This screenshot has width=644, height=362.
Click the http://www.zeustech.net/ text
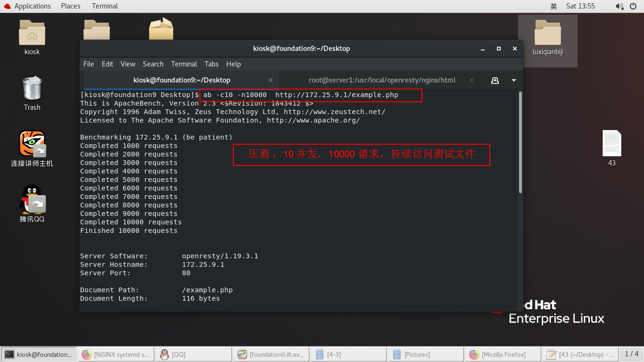point(334,112)
